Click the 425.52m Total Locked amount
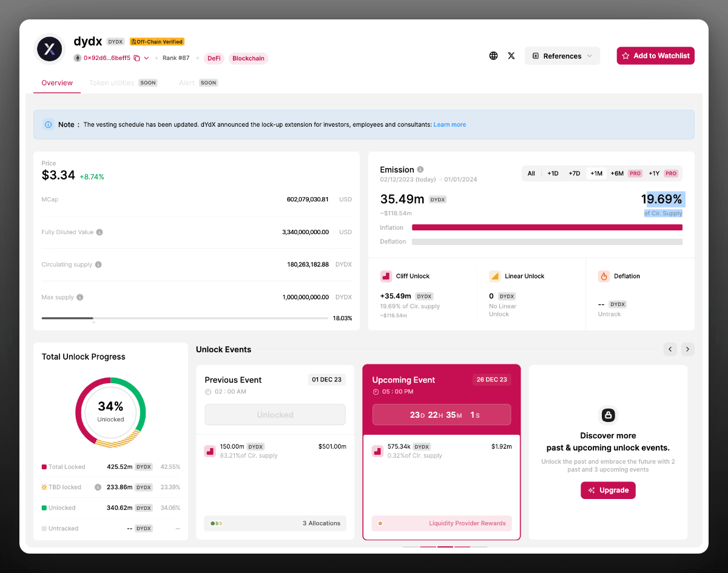Screen dimensions: 728x573 pos(119,467)
